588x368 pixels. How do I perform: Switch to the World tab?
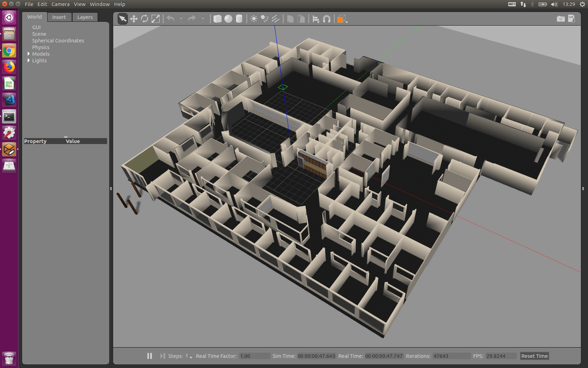coord(35,17)
